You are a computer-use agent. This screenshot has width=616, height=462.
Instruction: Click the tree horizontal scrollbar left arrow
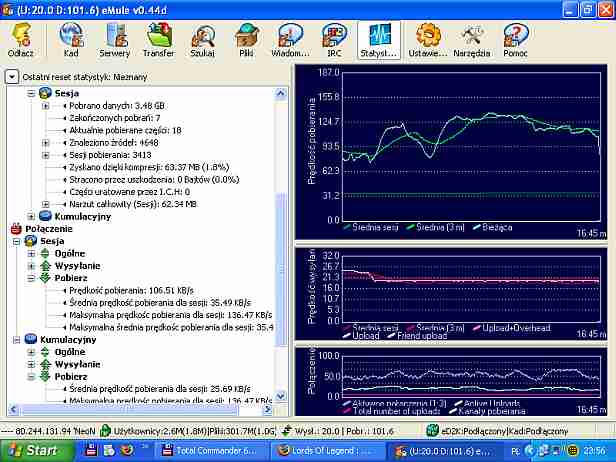point(13,409)
